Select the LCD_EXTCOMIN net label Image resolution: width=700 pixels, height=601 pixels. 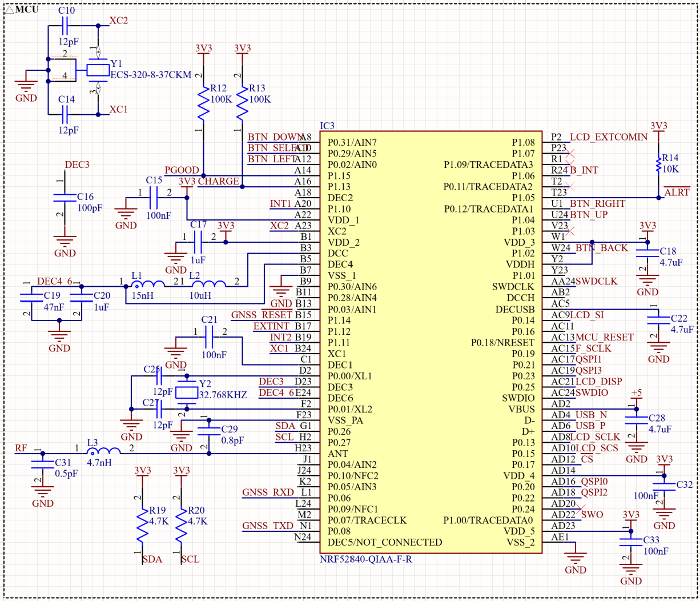609,137
